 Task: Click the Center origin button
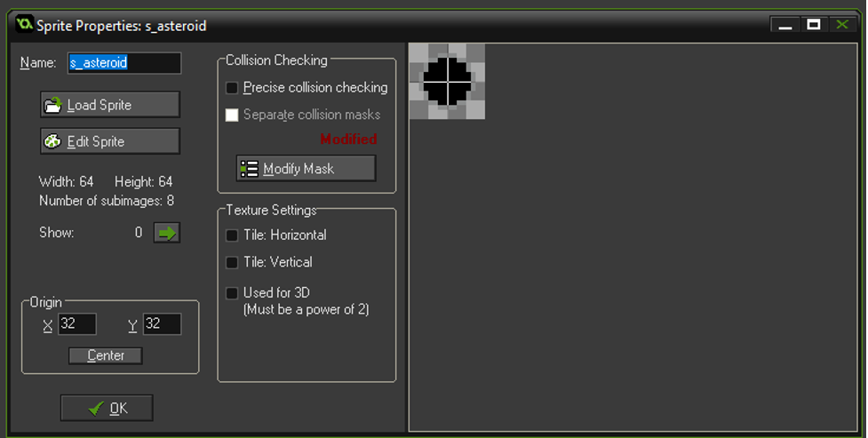[105, 355]
